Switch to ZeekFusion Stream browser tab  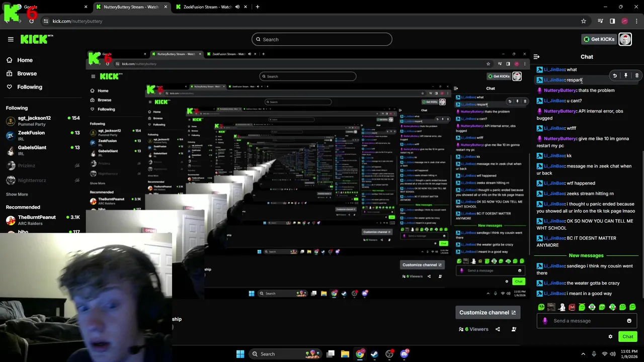coord(211,7)
